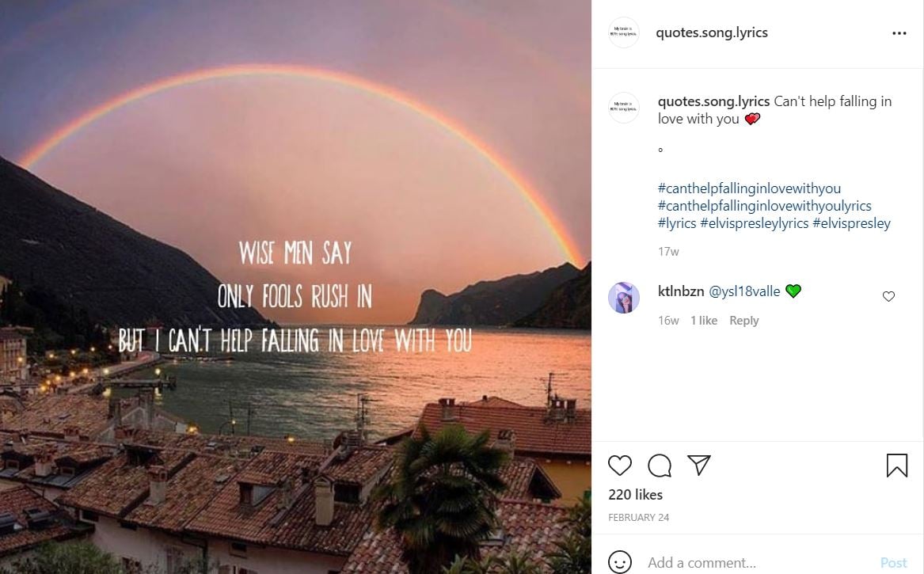This screenshot has width=924, height=574.
Task: Open the #lyrics hashtag page
Action: tap(675, 222)
